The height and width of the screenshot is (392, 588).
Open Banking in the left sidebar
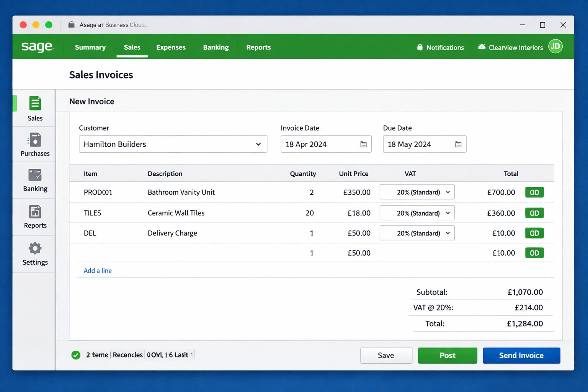pos(35,180)
